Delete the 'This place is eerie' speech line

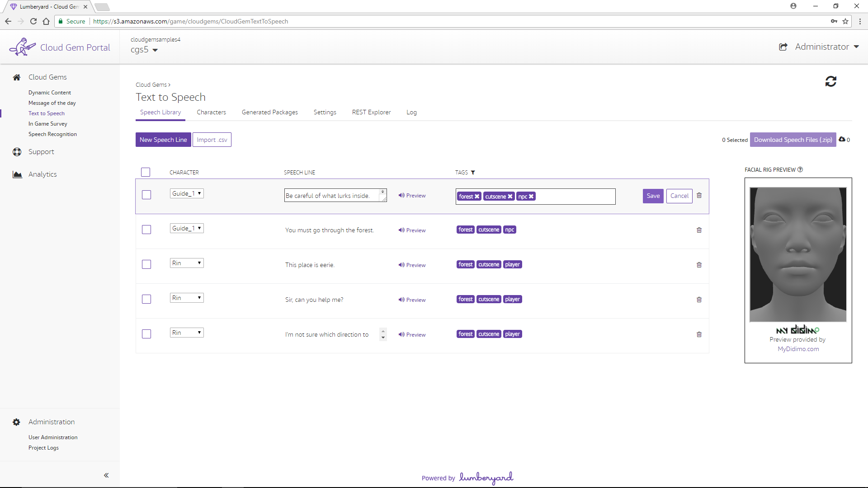pyautogui.click(x=699, y=265)
